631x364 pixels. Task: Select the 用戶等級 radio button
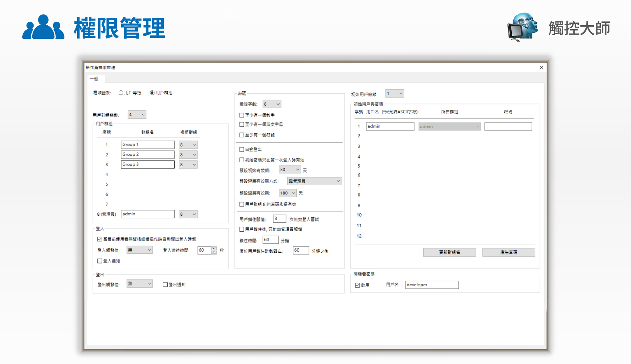pos(121,93)
